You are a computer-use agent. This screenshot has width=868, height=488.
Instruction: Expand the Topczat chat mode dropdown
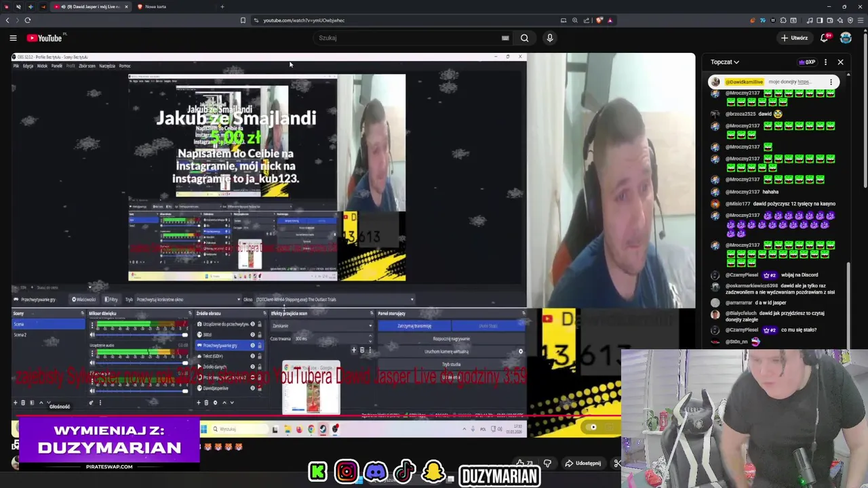[x=725, y=62]
